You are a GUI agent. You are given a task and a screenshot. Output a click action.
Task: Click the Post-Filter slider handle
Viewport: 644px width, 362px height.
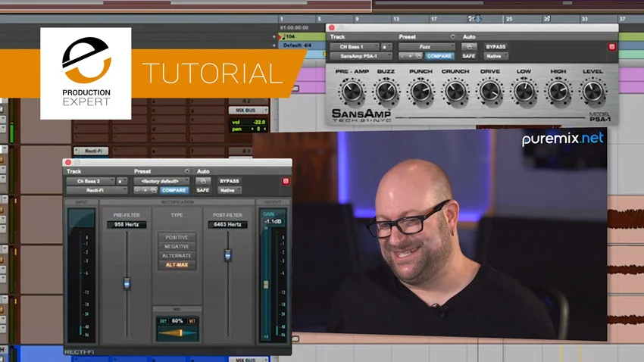click(x=227, y=255)
